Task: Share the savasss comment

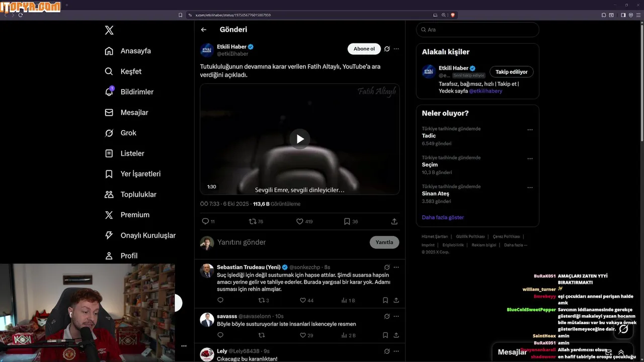Action: tap(396, 335)
